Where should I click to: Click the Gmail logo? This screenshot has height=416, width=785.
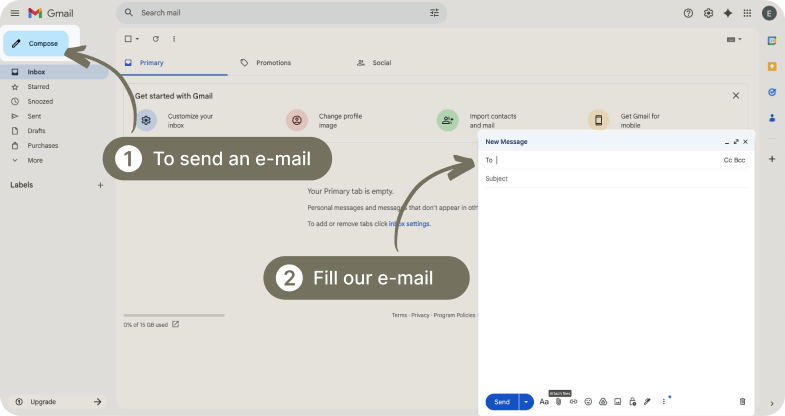point(51,13)
